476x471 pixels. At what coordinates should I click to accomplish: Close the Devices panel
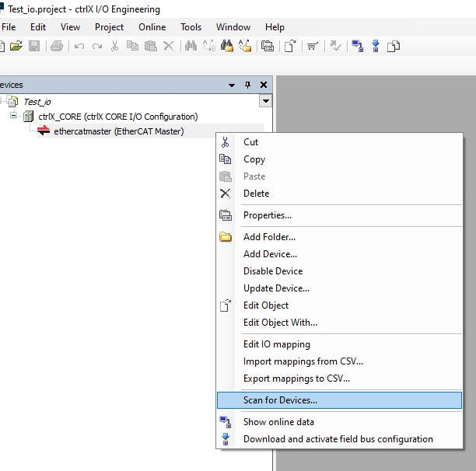[264, 85]
